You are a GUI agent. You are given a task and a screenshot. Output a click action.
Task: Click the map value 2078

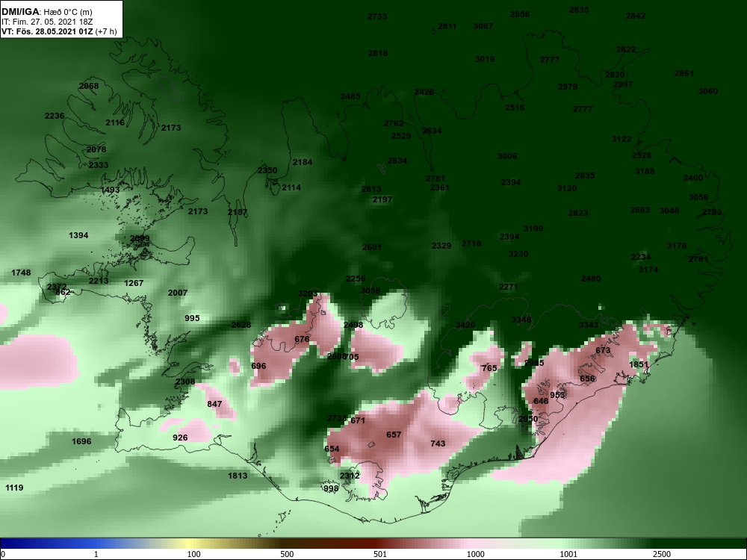(x=96, y=149)
